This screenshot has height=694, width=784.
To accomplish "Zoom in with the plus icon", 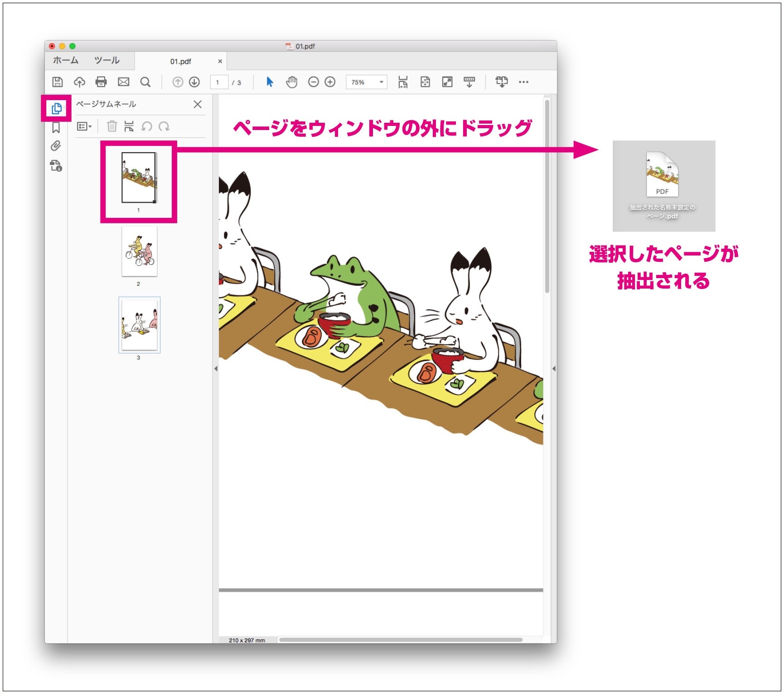I will (330, 82).
